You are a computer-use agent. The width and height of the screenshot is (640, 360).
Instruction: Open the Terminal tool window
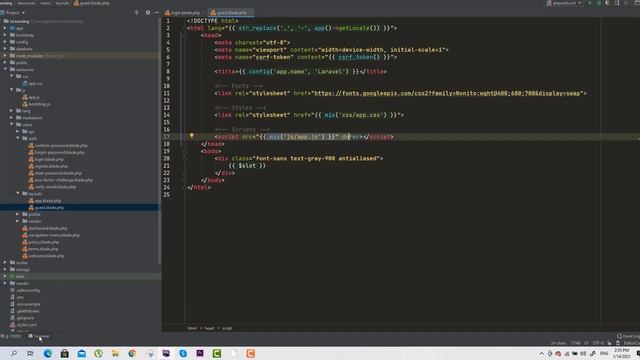[x=39, y=336]
